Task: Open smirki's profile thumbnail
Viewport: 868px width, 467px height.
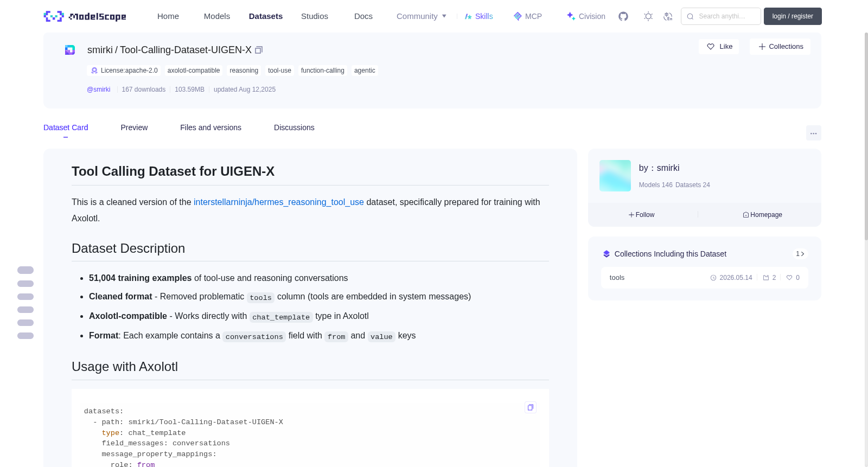Action: click(615, 176)
